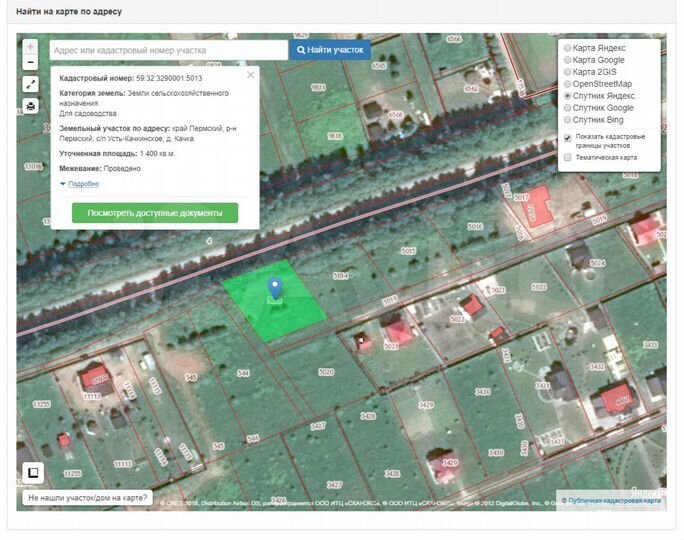This screenshot has height=540, width=684.
Task: Open Публичная кадастровая карта link
Action: 614,501
